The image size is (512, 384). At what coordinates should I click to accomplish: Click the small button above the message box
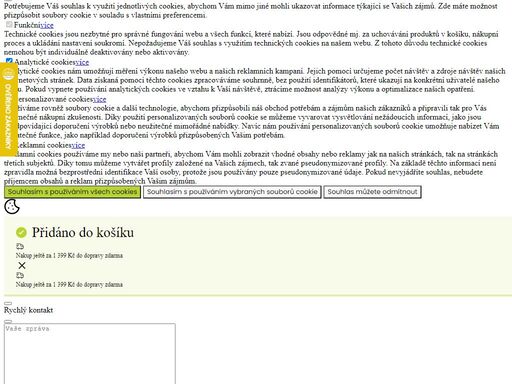8,321
